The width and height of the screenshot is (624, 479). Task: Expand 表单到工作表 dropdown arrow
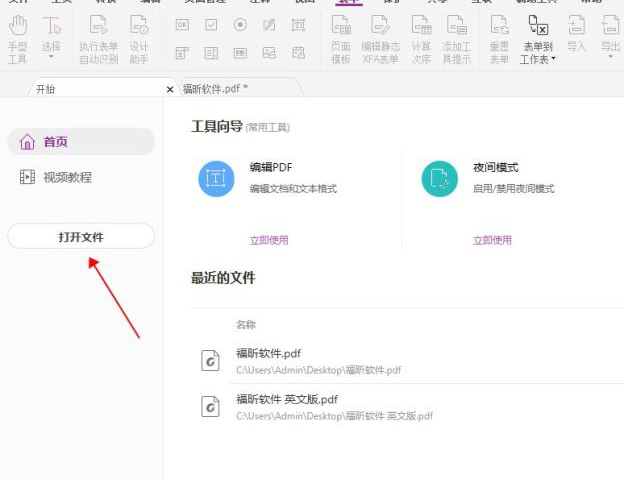pos(554,59)
